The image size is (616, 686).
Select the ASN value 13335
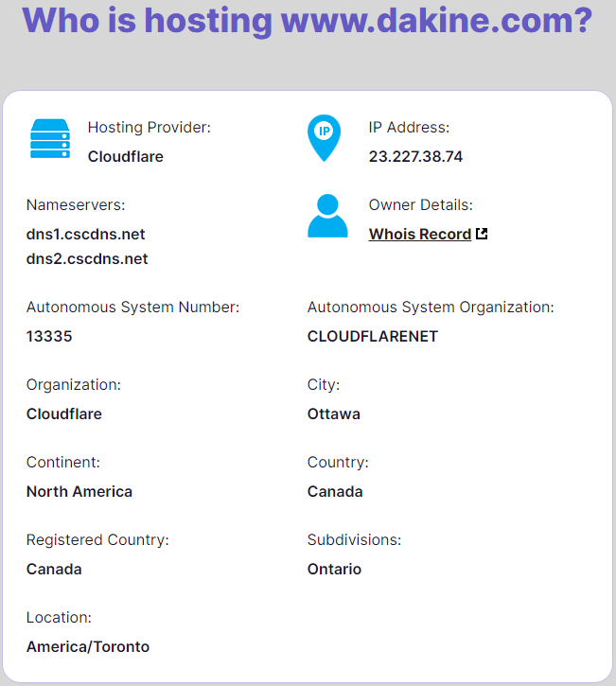[x=49, y=337]
